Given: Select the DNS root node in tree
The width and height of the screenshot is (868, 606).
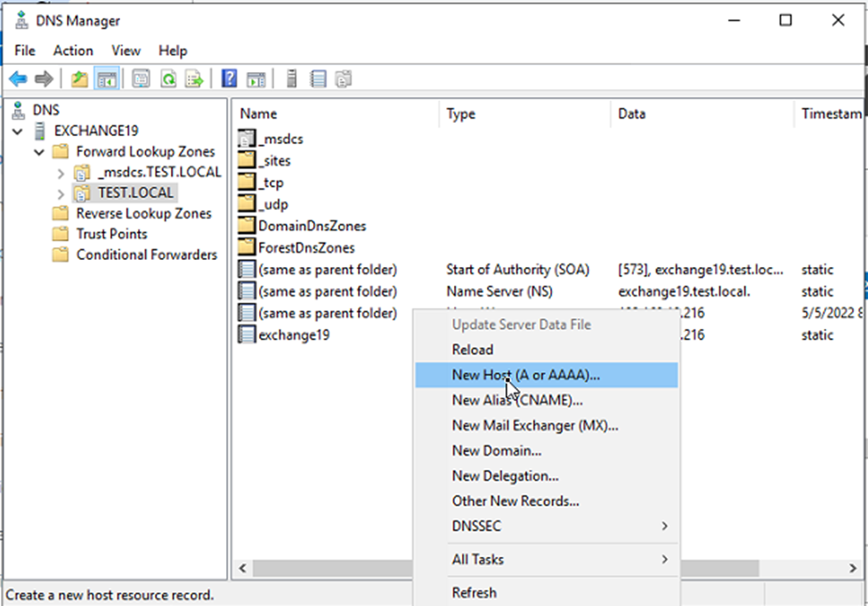Looking at the screenshot, I should pos(45,109).
